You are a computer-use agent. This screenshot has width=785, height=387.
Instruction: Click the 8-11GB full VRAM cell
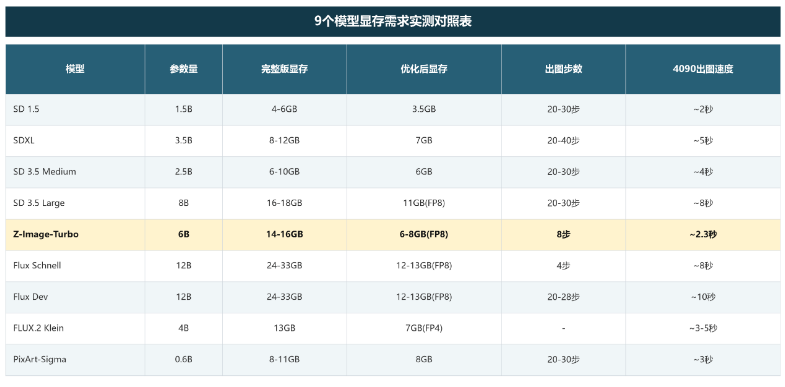point(284,359)
